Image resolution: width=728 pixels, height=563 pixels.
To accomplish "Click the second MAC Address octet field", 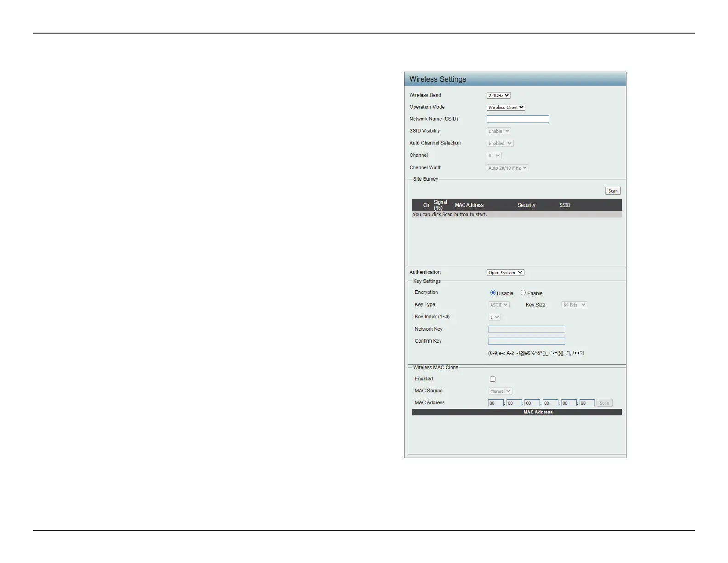I will point(514,403).
